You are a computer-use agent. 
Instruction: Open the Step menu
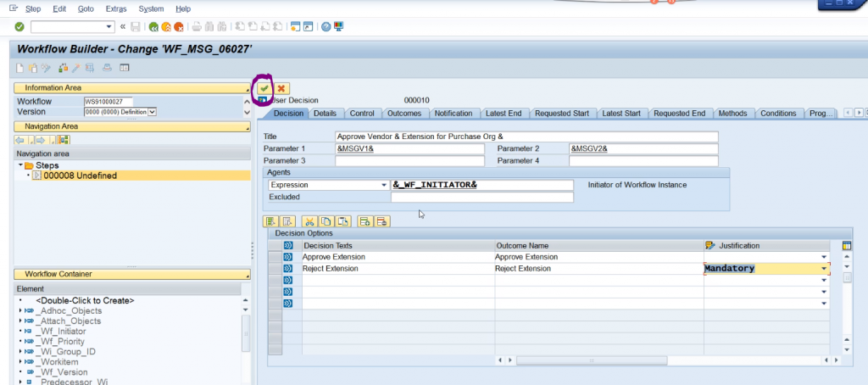[x=33, y=8]
